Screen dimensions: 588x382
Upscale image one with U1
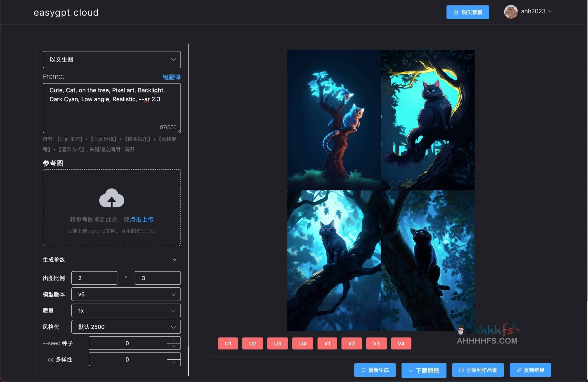click(228, 343)
